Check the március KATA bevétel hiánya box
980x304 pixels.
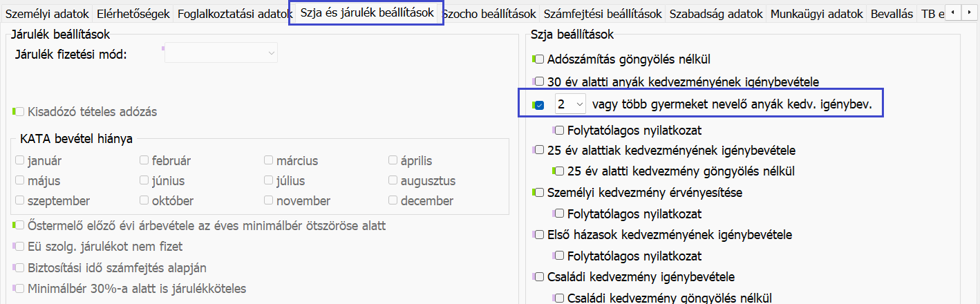268,160
